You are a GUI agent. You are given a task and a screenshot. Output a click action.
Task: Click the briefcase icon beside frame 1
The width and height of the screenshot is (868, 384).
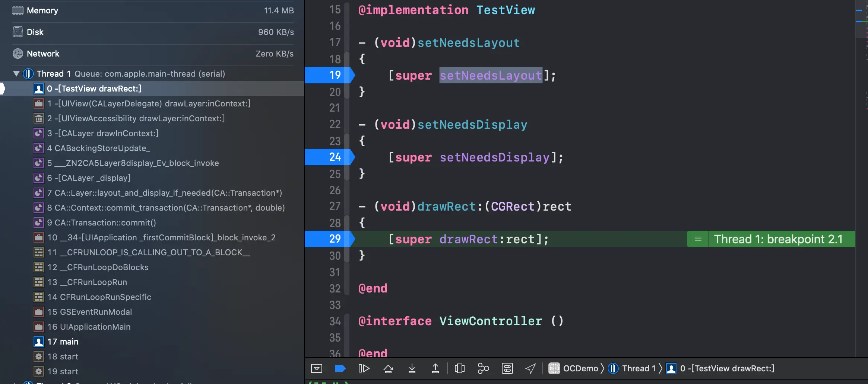[39, 103]
